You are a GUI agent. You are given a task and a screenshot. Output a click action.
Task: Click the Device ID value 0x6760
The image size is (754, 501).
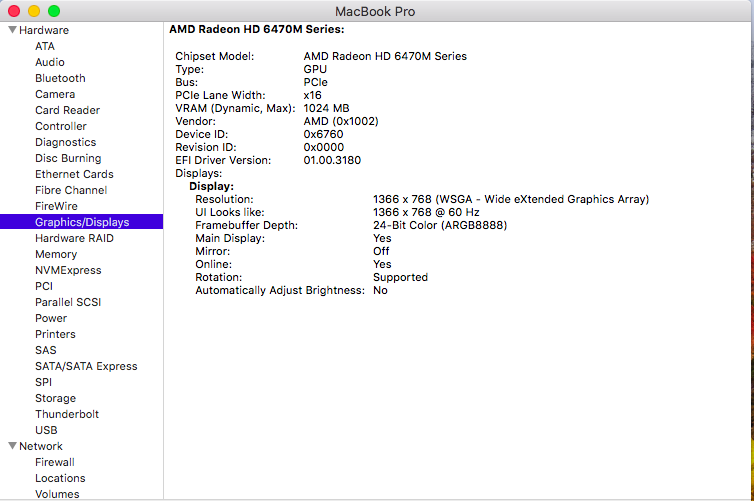point(323,134)
